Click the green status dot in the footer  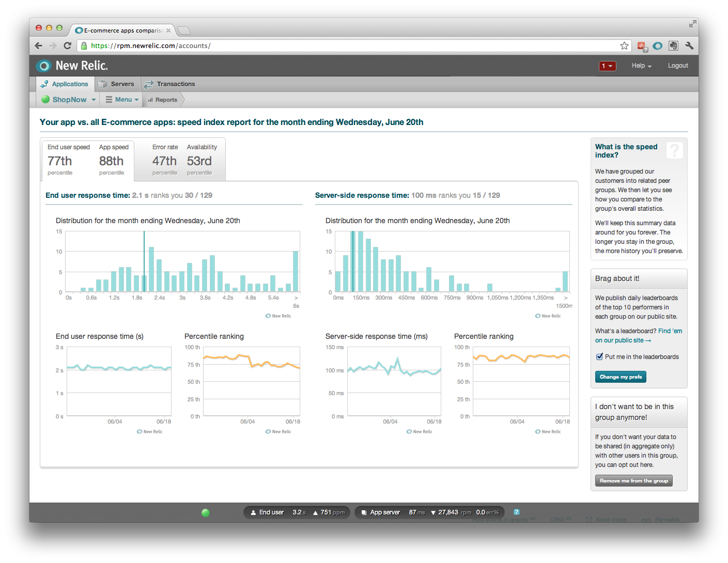click(205, 513)
